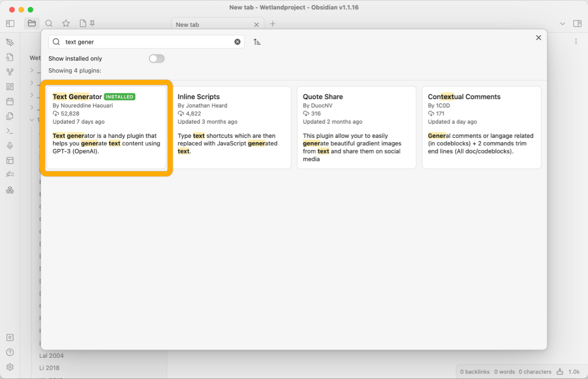Expand a collapsed folder in the file explorer
The height and width of the screenshot is (379, 588).
click(x=31, y=70)
